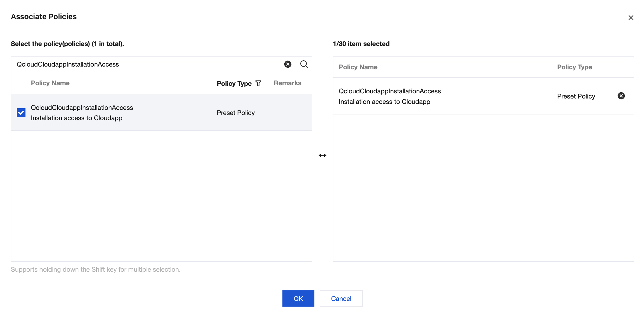Image resolution: width=644 pixels, height=315 pixels.
Task: Click the selected QcloudCloudappInstallationAccess entry on the right
Action: [389, 91]
